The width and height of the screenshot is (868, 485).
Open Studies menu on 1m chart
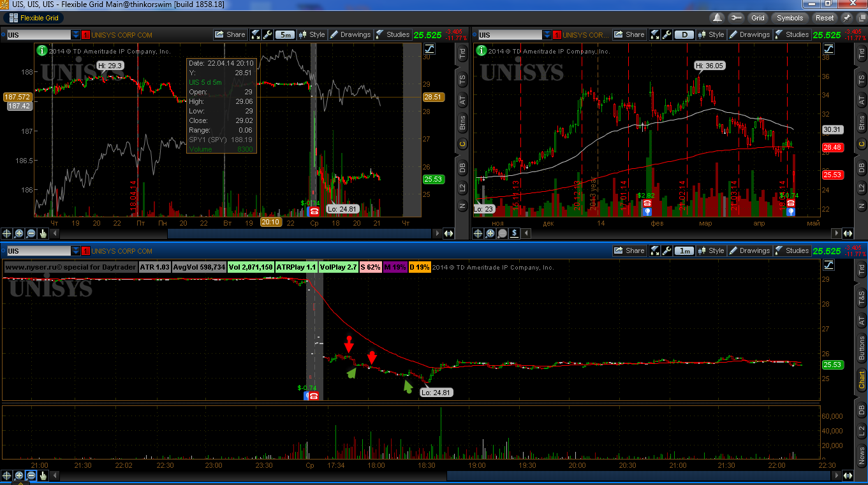point(792,250)
